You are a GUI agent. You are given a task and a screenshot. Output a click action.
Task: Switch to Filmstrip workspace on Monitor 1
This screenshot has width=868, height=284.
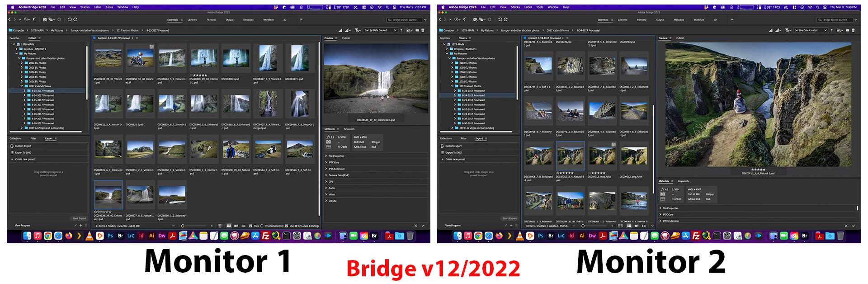pyautogui.click(x=211, y=19)
